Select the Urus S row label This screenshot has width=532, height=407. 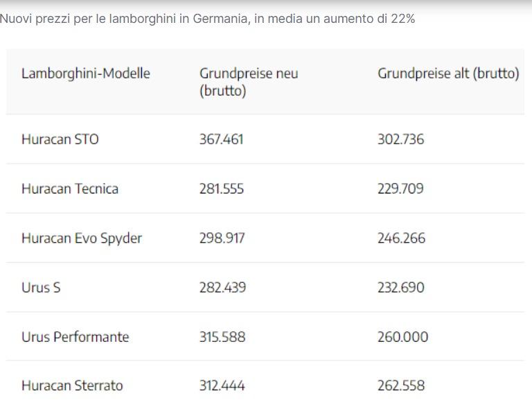pyautogui.click(x=41, y=288)
